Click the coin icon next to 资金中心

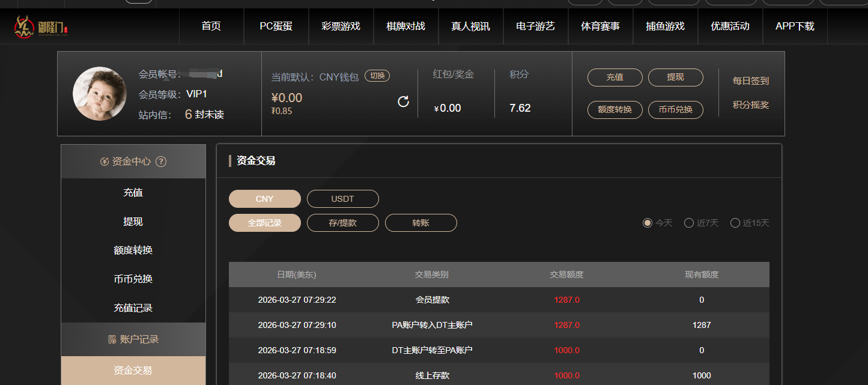(x=105, y=162)
